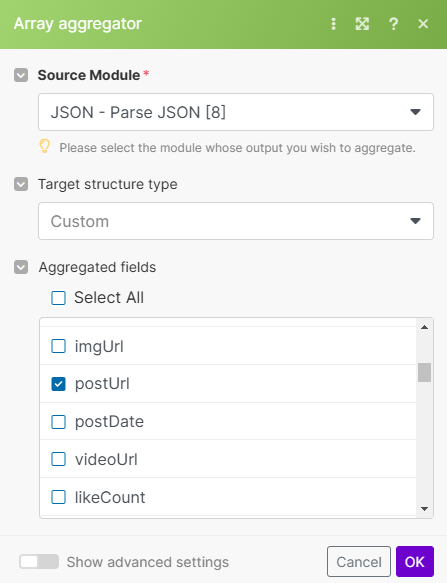447x583 pixels.
Task: Enable Show advanced settings toggle
Action: tap(39, 561)
